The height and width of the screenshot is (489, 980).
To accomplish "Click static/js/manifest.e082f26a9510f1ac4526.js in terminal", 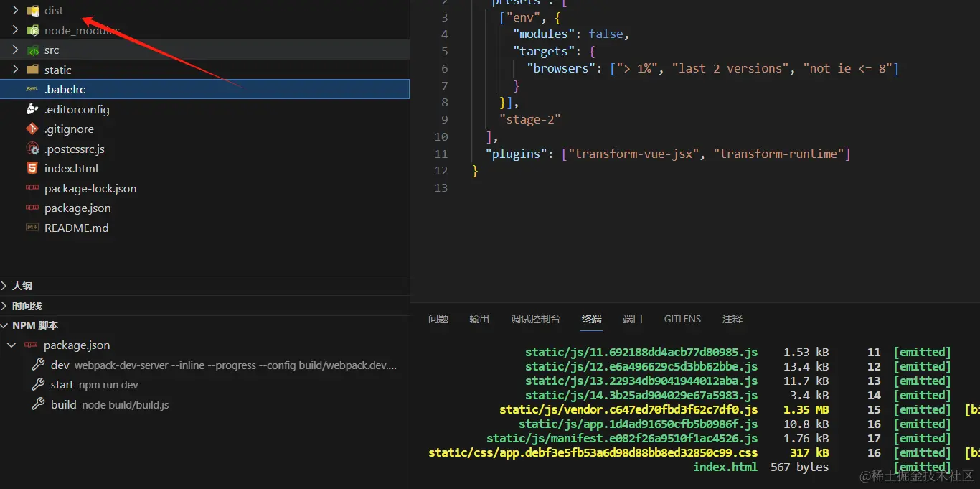I will click(622, 439).
